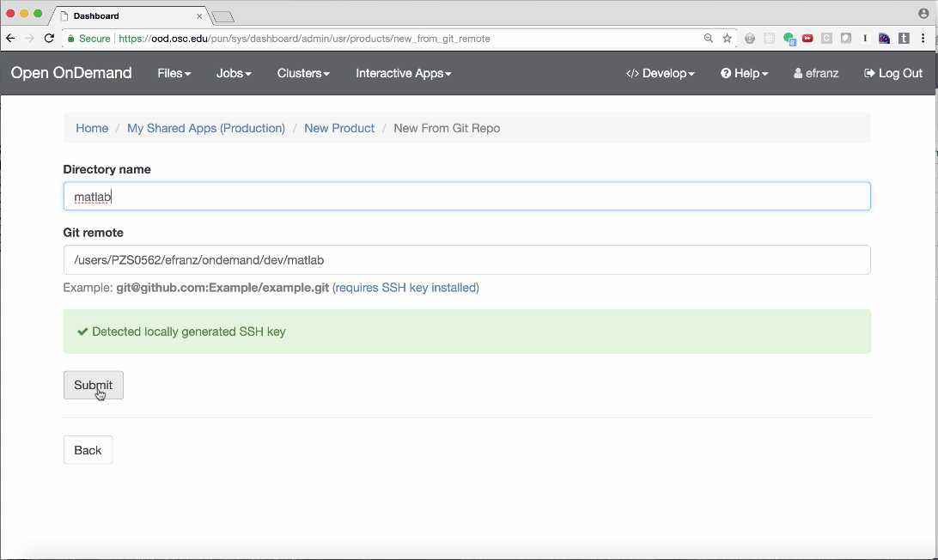Click the red fast-forward extension icon

click(x=807, y=39)
